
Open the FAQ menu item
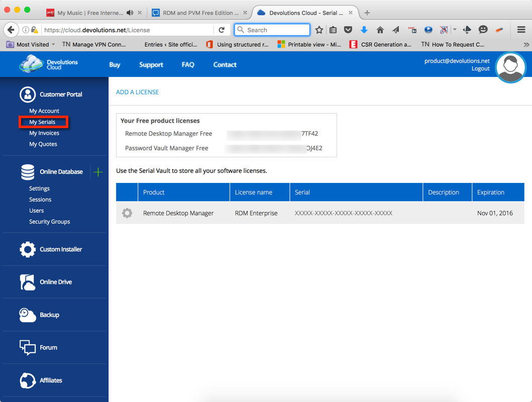[188, 64]
